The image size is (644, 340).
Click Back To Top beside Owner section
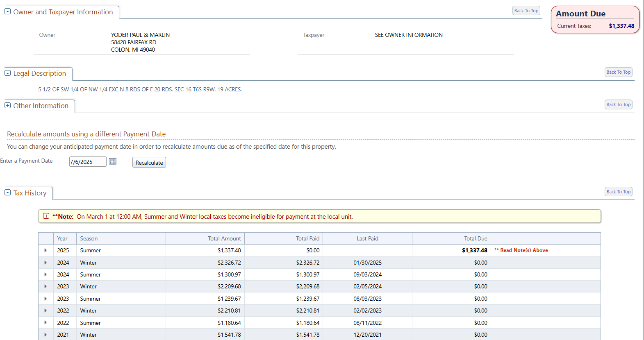pos(526,11)
